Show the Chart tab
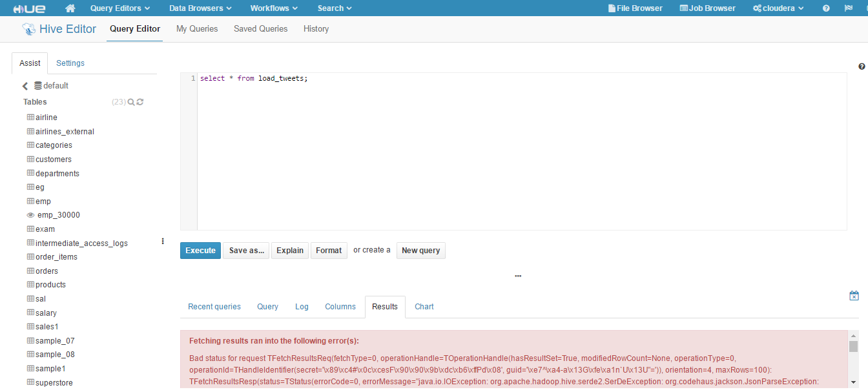The height and width of the screenshot is (392, 868). click(x=424, y=307)
